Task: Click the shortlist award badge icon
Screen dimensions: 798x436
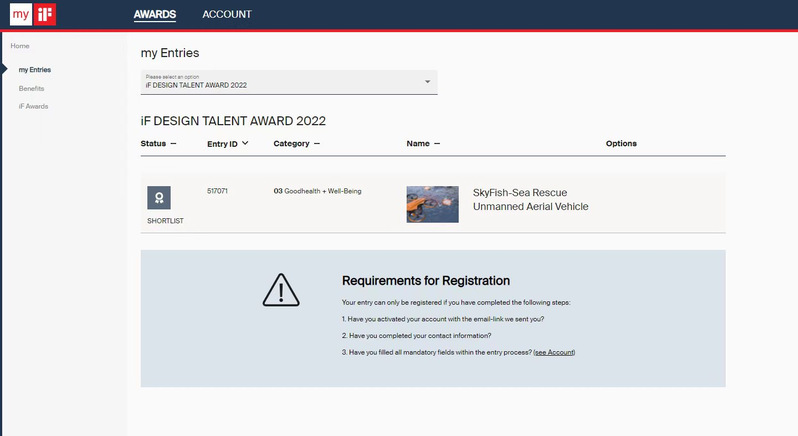Action: 159,197
